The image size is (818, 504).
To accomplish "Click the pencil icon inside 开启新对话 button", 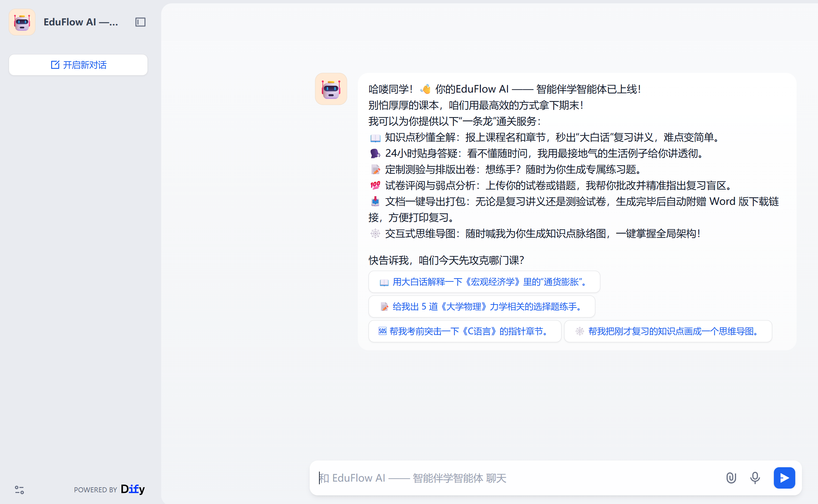I will pos(55,65).
